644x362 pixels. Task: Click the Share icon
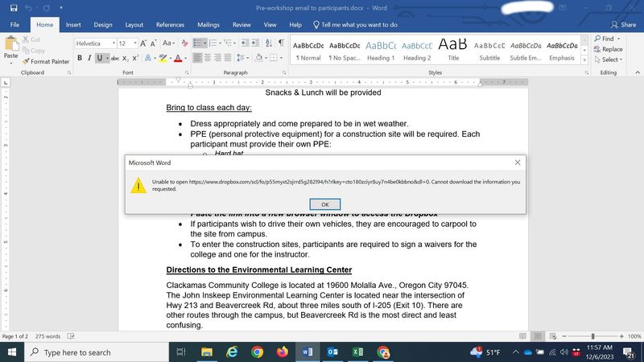click(622, 25)
